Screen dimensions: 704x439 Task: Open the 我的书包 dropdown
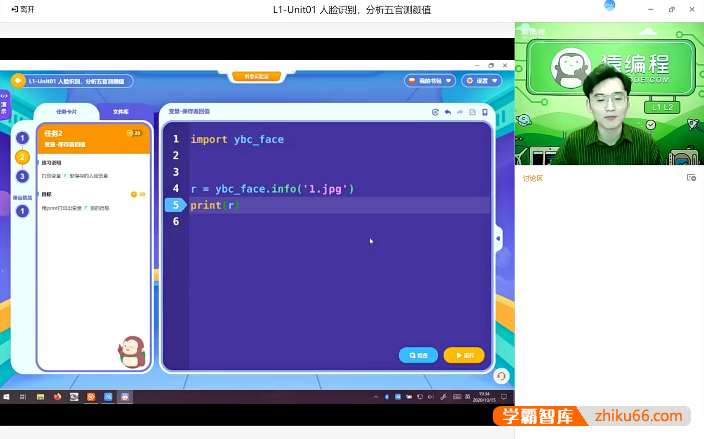click(x=430, y=81)
